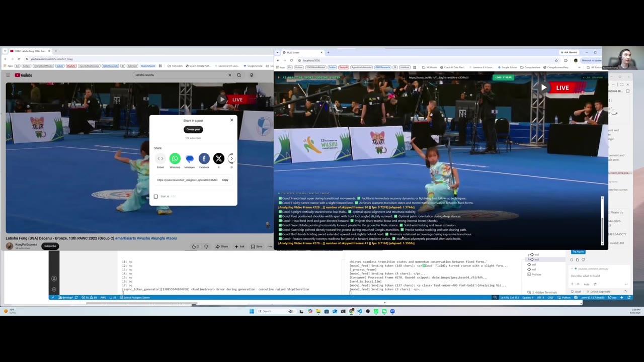The image size is (644, 362).
Task: Subscribe to KungFu Express channel
Action: coord(50,246)
